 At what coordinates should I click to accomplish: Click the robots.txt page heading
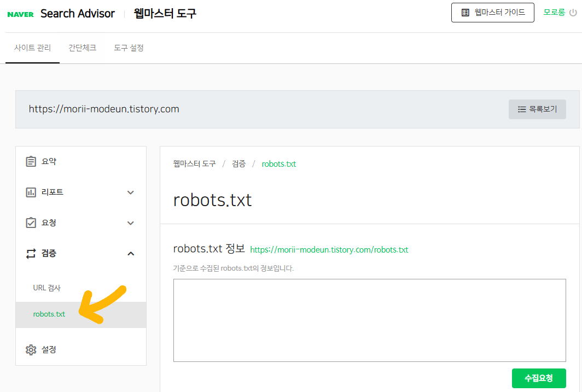point(213,200)
